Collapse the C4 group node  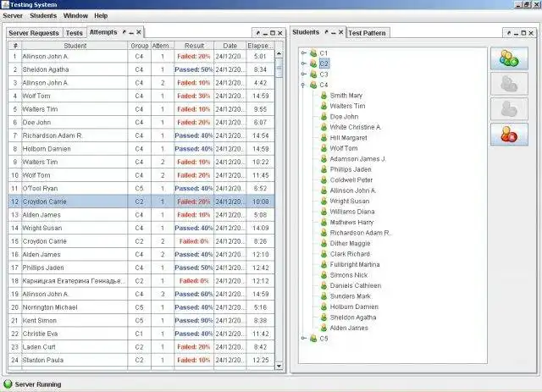303,85
